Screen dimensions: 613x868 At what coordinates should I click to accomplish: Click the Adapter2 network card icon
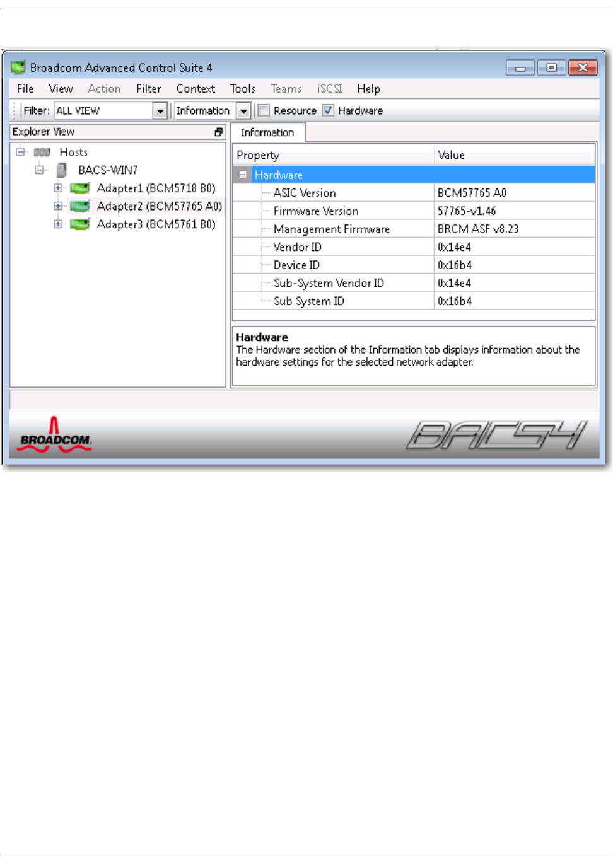click(79, 206)
